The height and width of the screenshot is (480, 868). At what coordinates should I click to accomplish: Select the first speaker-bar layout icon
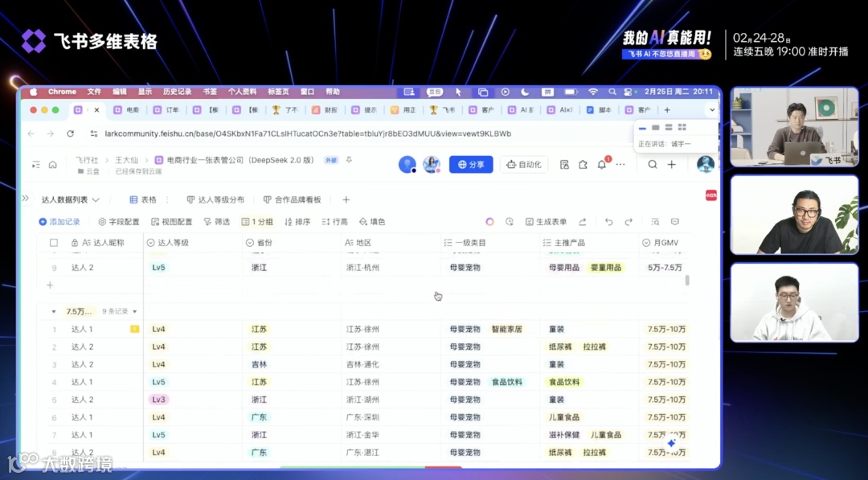[642, 127]
